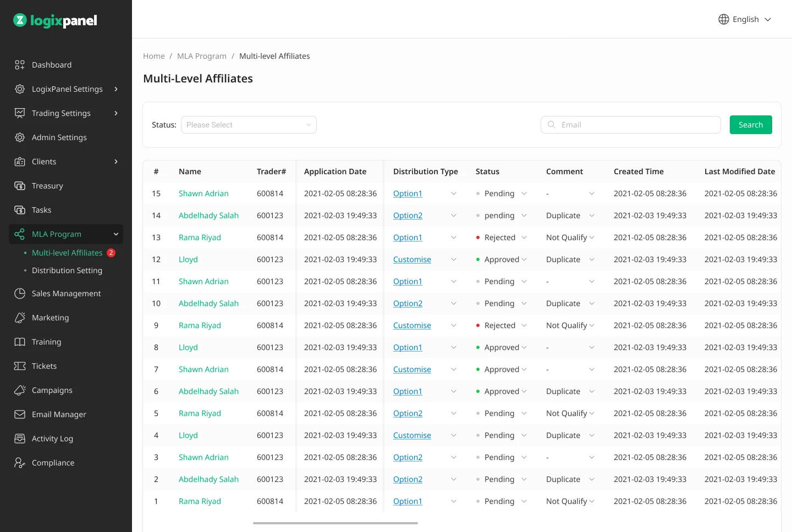Collapse the MLA Program menu chevron
This screenshot has height=532, width=792.
pyautogui.click(x=116, y=234)
